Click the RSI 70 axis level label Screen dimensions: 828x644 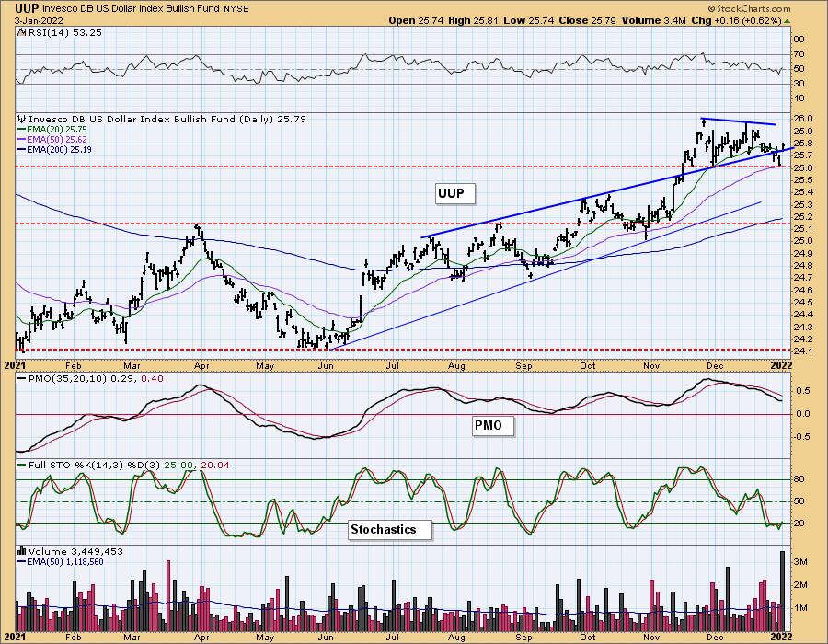click(x=798, y=54)
